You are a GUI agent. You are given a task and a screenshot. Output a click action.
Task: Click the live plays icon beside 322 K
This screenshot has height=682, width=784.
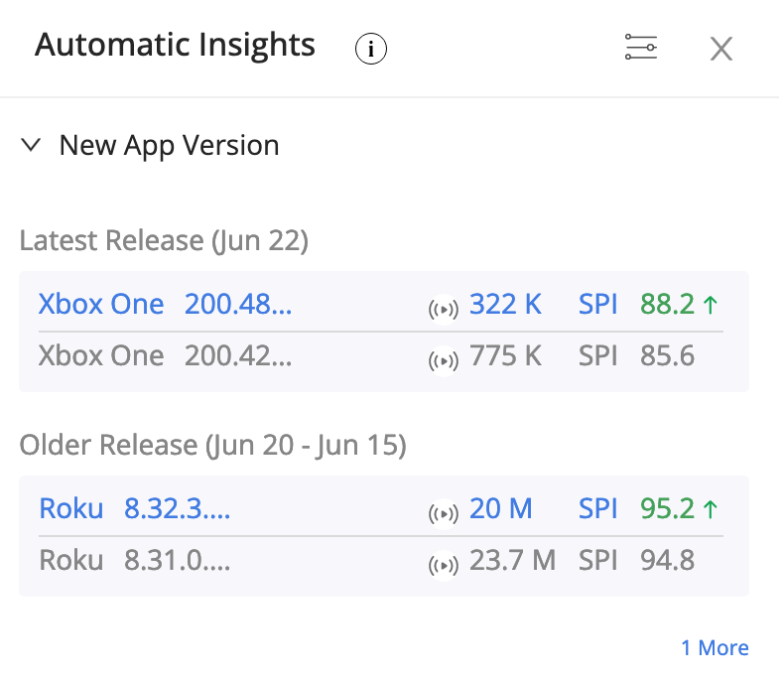[x=443, y=309]
